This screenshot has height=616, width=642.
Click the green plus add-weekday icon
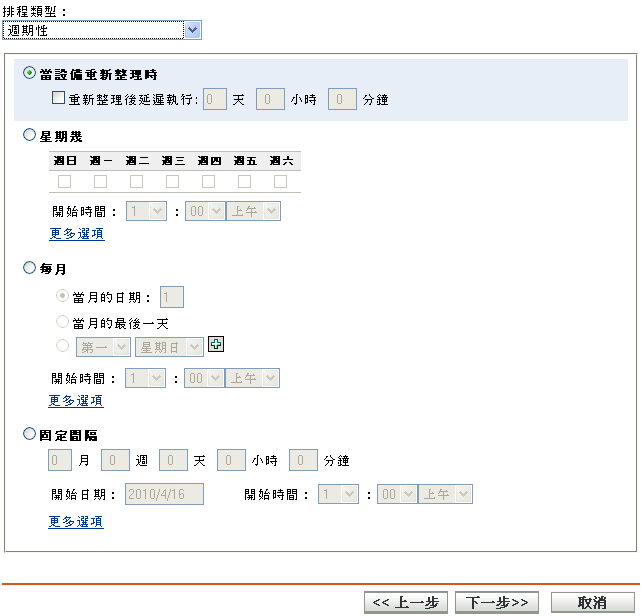click(216, 344)
